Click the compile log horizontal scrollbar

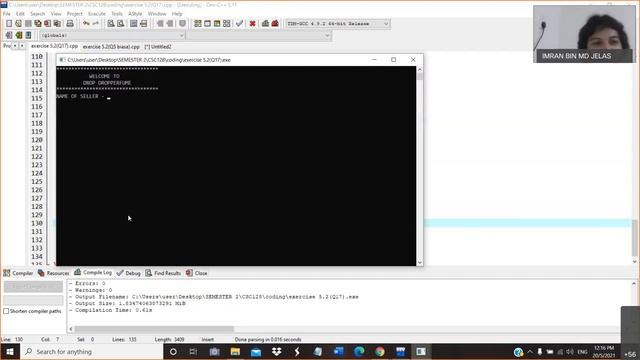[x=154, y=329]
